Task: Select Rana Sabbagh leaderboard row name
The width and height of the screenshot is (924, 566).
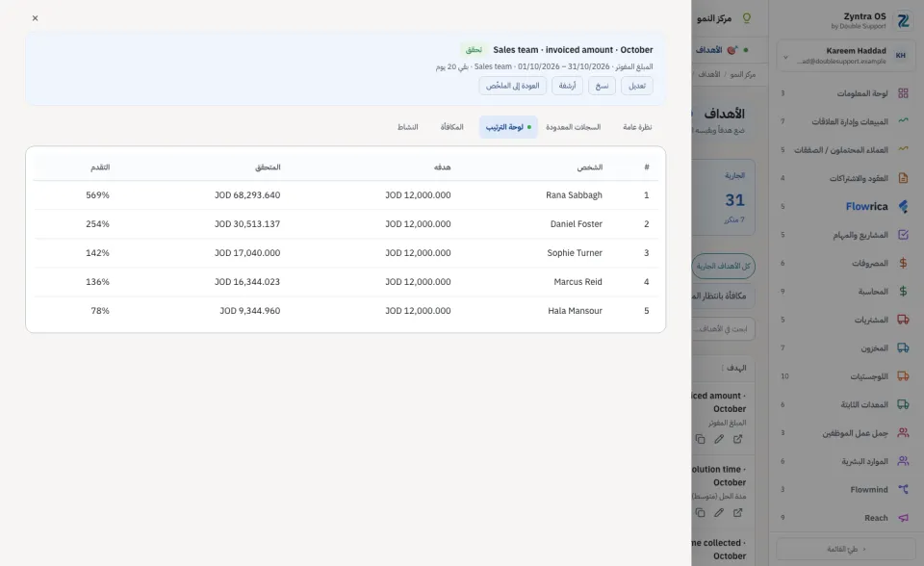Action: (574, 195)
